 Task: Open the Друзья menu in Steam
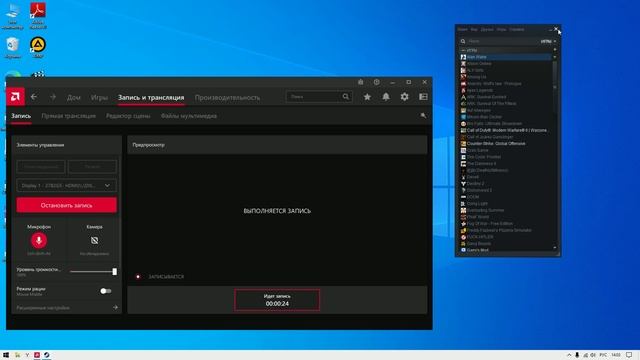tap(487, 29)
